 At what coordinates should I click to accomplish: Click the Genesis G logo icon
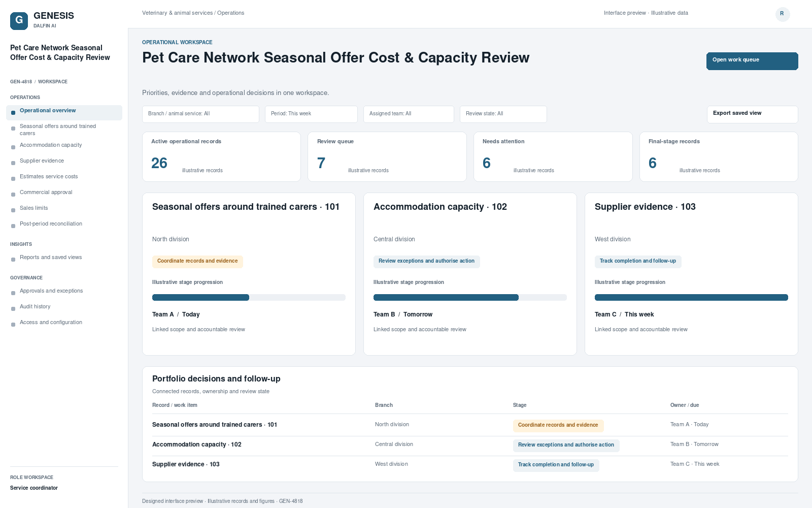point(19,21)
